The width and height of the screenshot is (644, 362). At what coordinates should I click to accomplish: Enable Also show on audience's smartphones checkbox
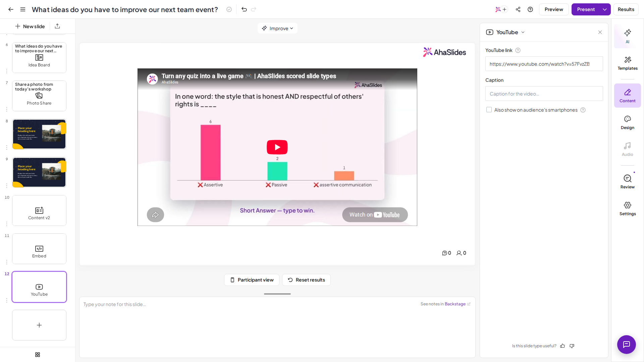coord(489,110)
